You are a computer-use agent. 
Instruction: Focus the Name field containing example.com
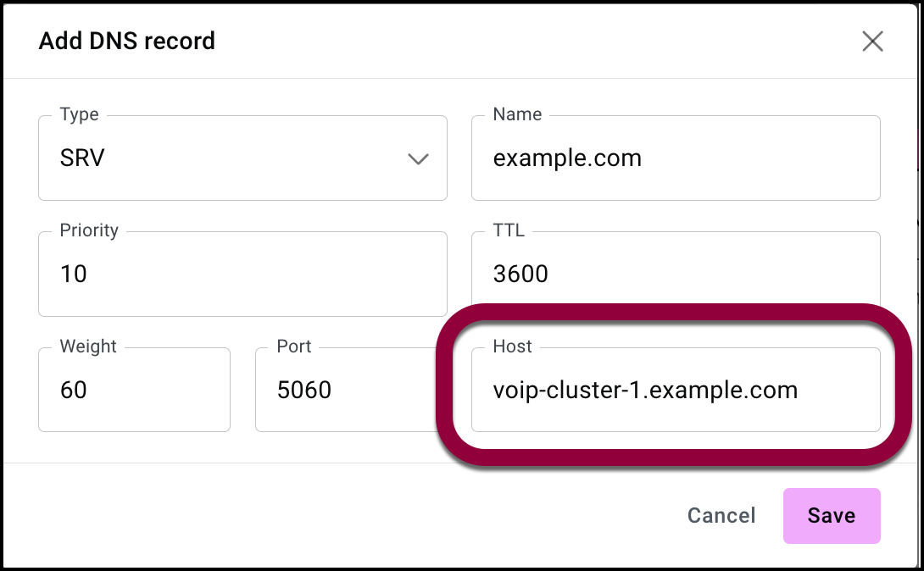pos(675,158)
